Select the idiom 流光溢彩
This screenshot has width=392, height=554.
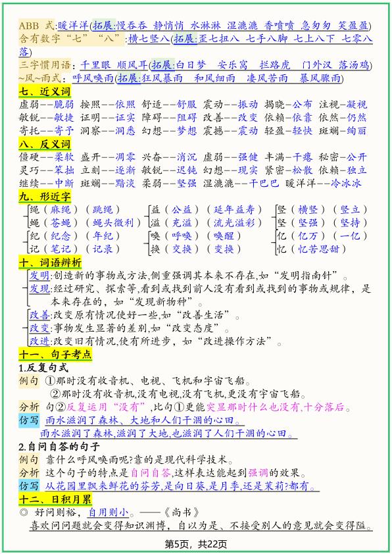pyautogui.click(x=235, y=223)
